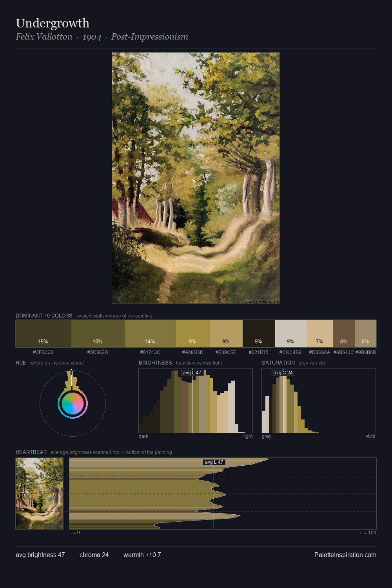392x588 pixels.
Task: Click the brightness histogram chart
Action: point(196,401)
